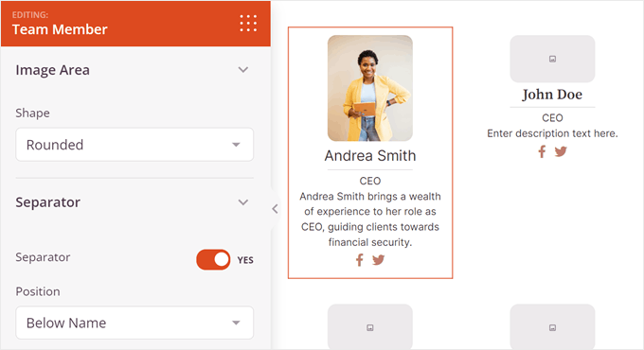Click John Doe's Facebook icon

(x=542, y=151)
